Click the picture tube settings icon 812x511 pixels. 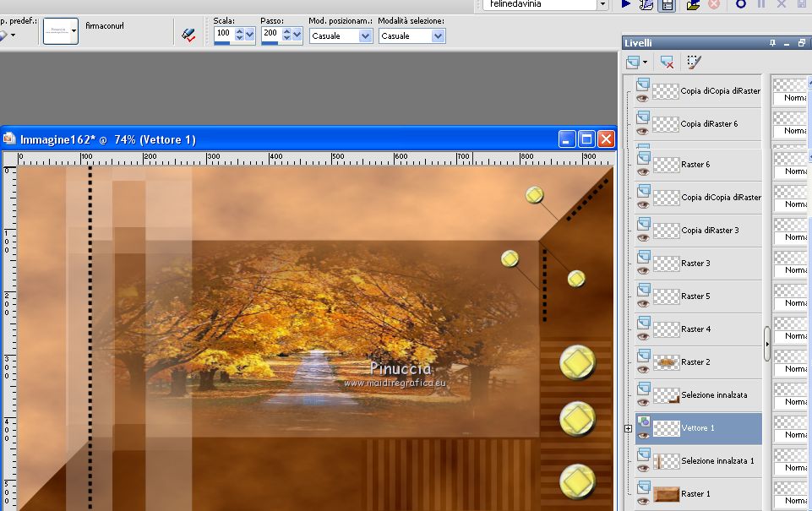click(x=189, y=35)
